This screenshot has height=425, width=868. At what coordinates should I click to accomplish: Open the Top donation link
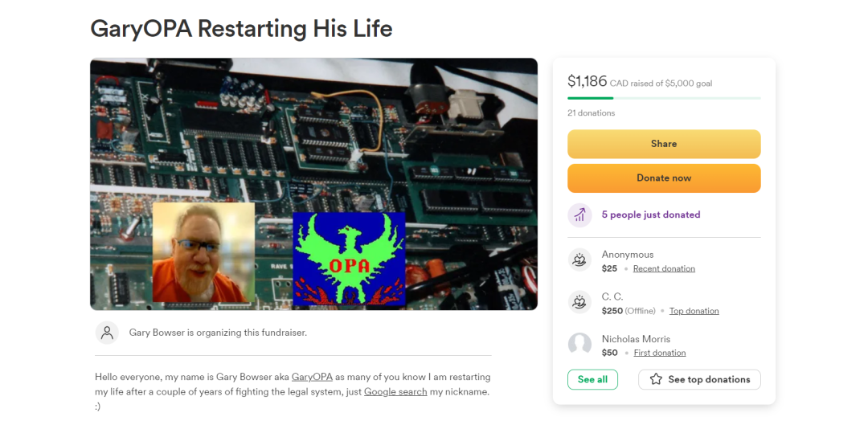694,311
